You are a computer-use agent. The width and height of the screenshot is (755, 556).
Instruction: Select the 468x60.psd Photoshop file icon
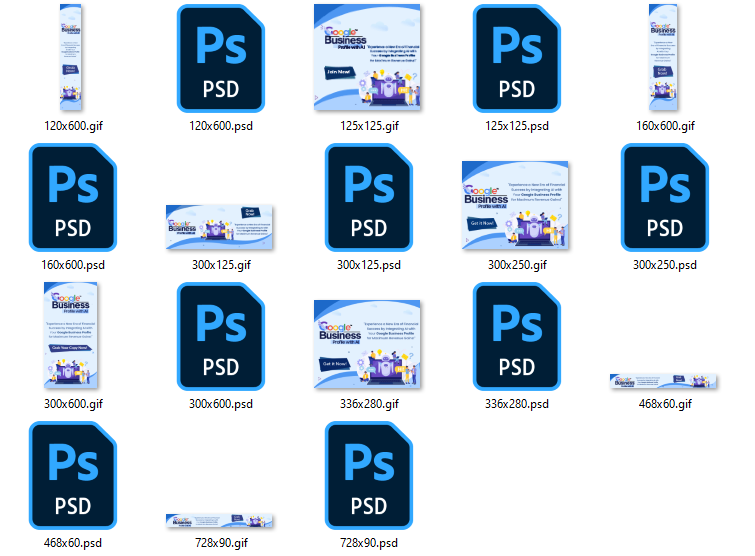pos(73,476)
